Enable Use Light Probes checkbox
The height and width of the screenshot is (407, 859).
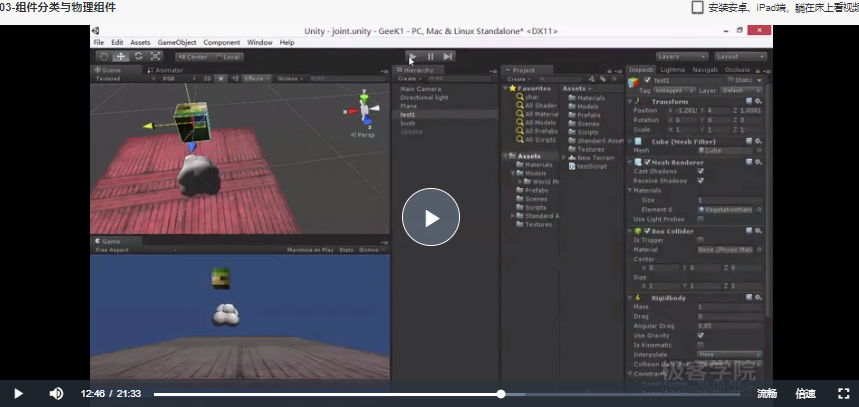(x=701, y=219)
